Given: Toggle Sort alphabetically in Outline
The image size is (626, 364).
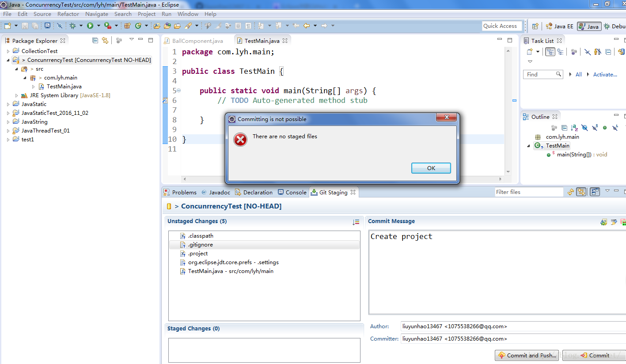Looking at the screenshot, I should [574, 128].
